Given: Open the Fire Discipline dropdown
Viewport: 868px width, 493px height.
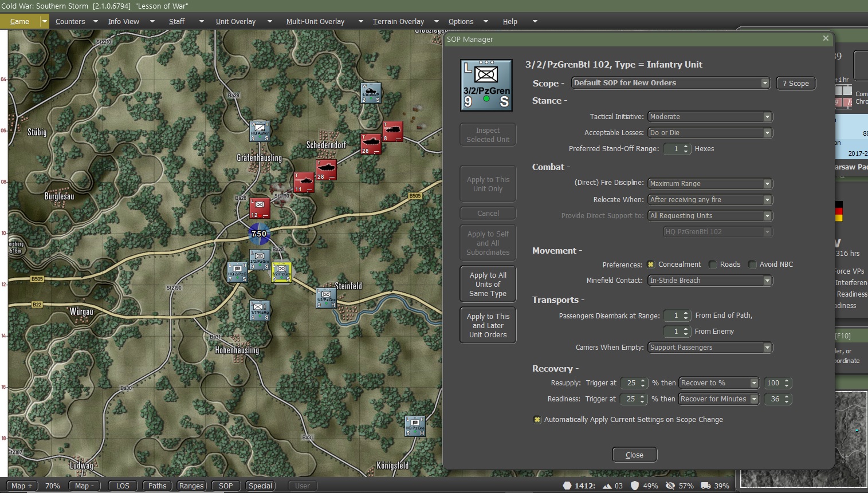Looking at the screenshot, I should coord(710,184).
